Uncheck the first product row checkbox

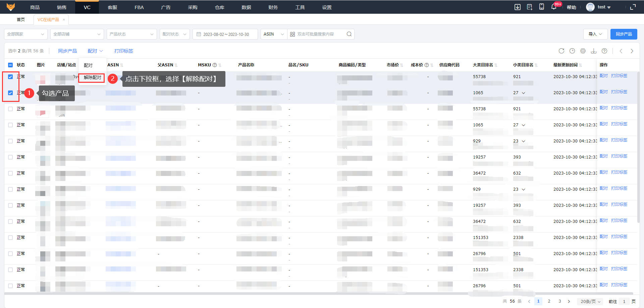pos(10,77)
